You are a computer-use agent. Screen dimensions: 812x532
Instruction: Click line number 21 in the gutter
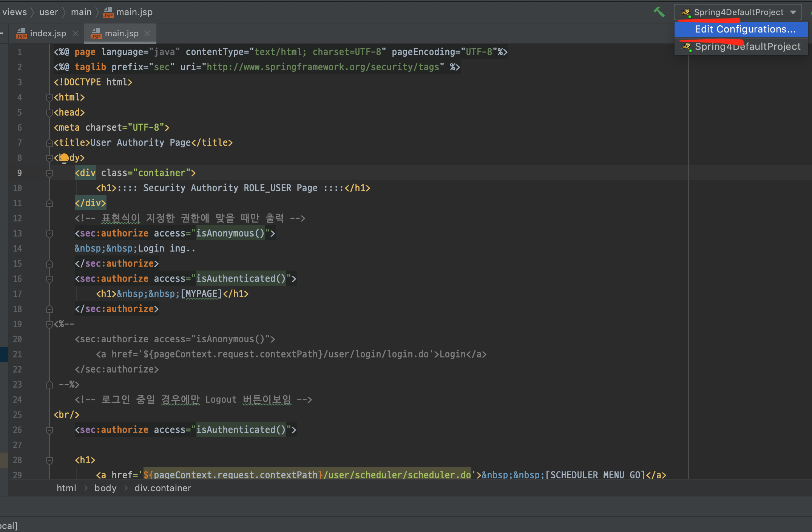17,354
